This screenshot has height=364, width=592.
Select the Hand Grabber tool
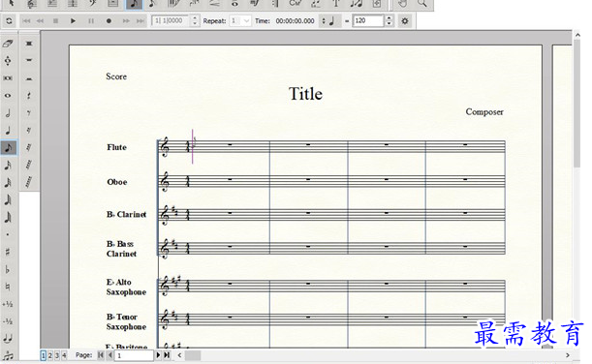tap(402, 4)
